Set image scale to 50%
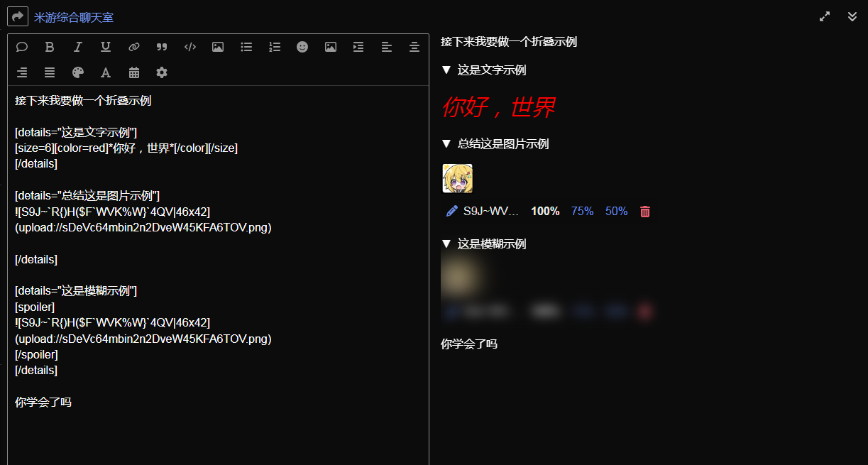 (617, 212)
